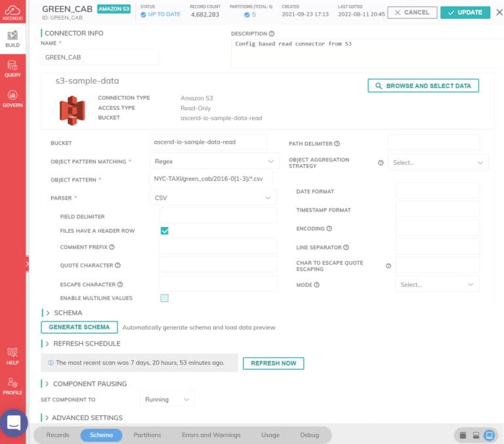Image resolution: width=504 pixels, height=444 pixels.
Task: Open the Debug tab
Action: coord(310,435)
